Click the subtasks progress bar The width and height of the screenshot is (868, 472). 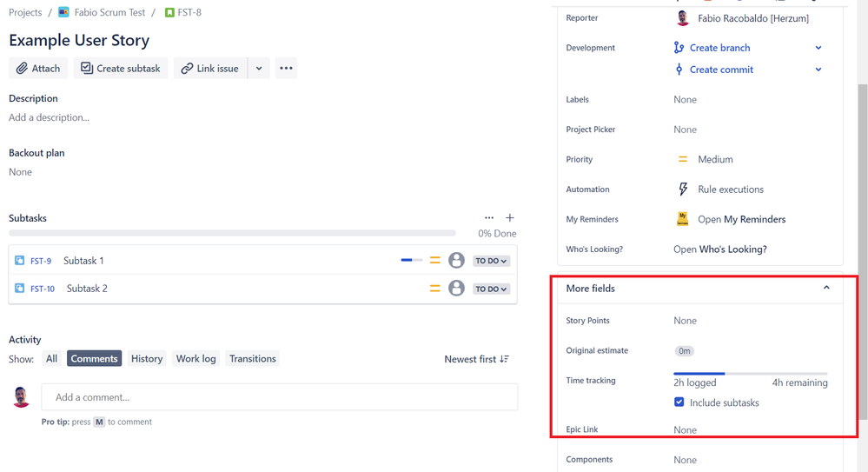[232, 233]
